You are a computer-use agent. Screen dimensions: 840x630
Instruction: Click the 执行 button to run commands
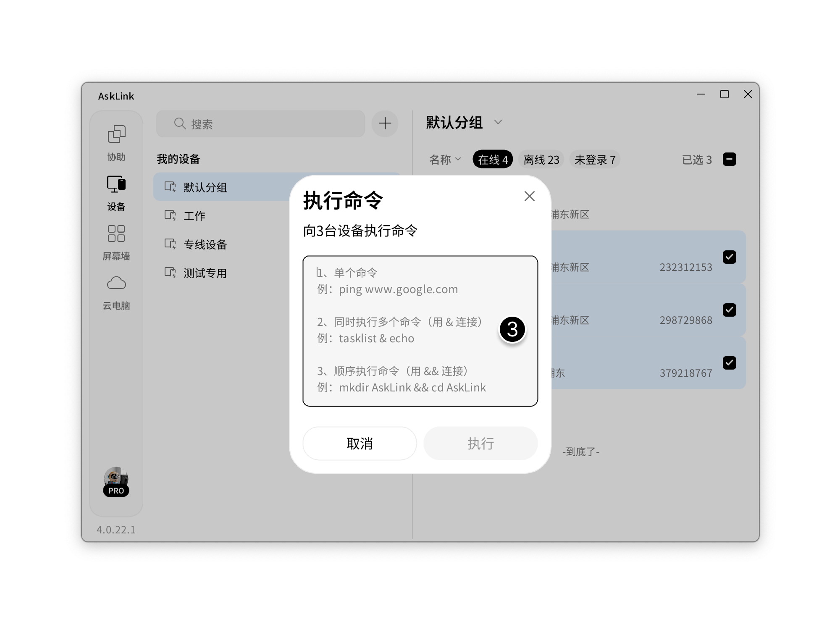480,443
